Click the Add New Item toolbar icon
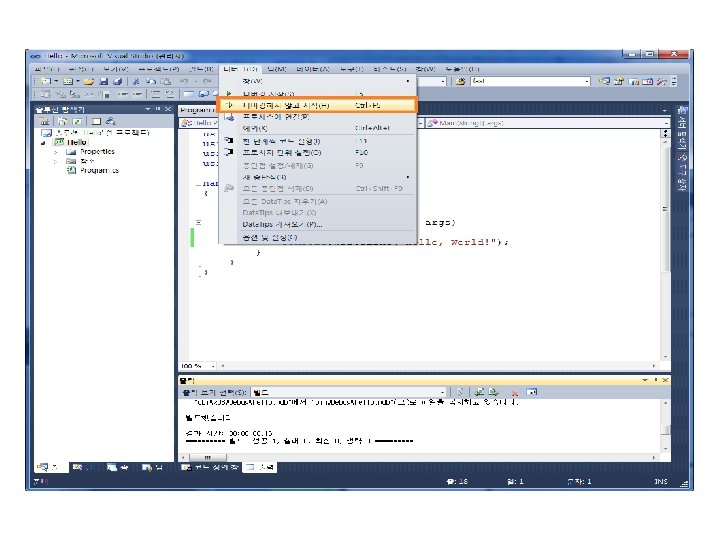 click(x=68, y=81)
